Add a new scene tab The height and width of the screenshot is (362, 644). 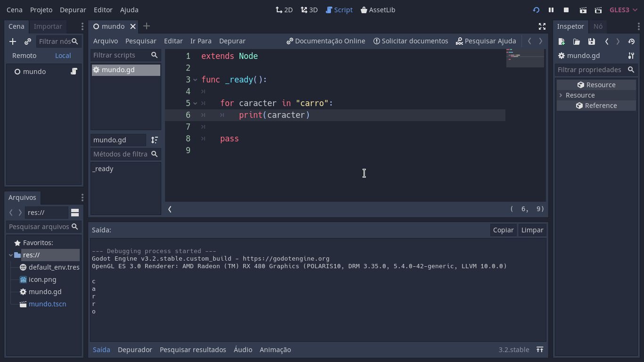coord(147,26)
